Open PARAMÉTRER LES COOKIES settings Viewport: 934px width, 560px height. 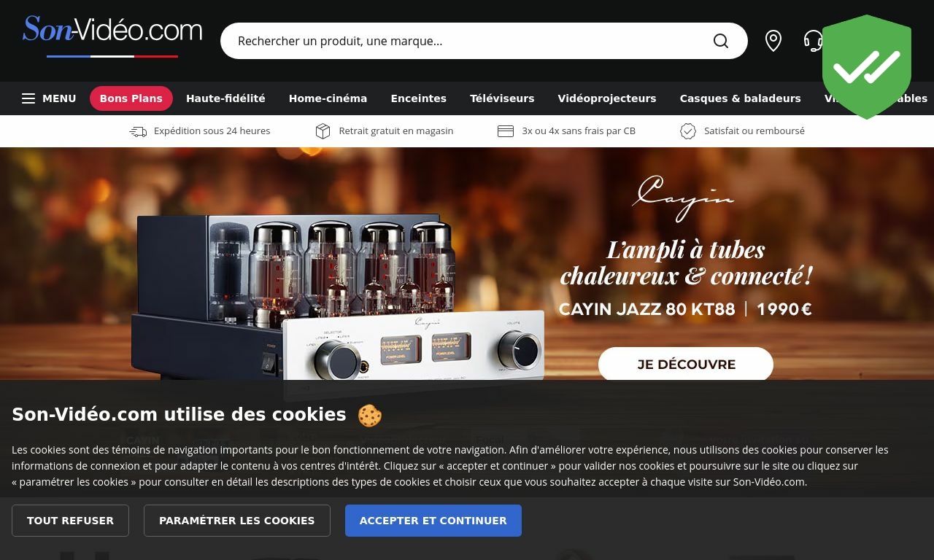point(237,521)
